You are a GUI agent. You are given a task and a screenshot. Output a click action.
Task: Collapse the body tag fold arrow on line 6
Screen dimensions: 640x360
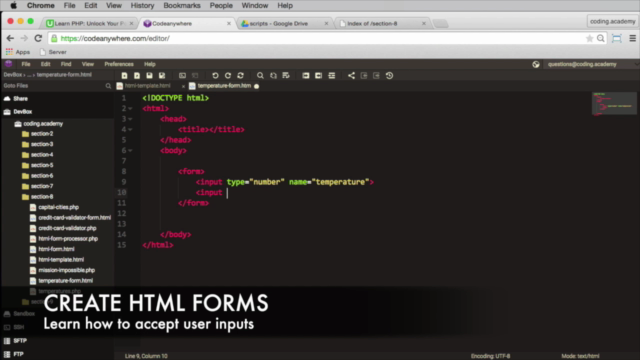point(130,151)
